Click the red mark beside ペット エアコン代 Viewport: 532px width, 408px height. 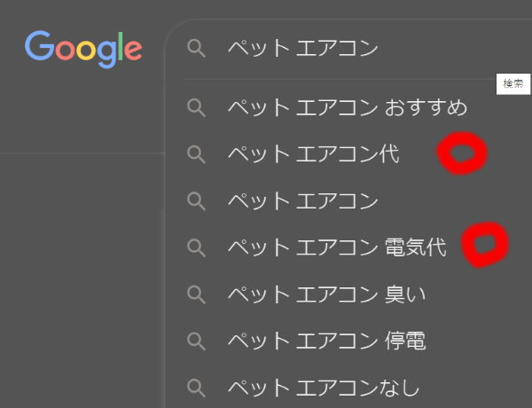463,154
